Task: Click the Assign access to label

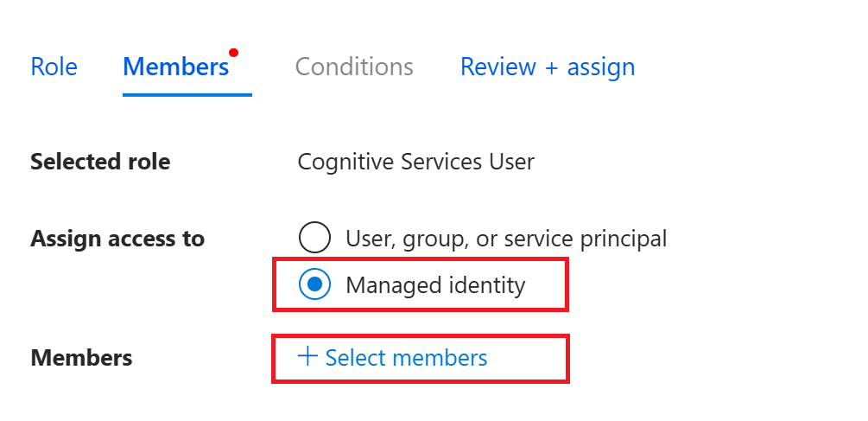Action: (x=117, y=239)
